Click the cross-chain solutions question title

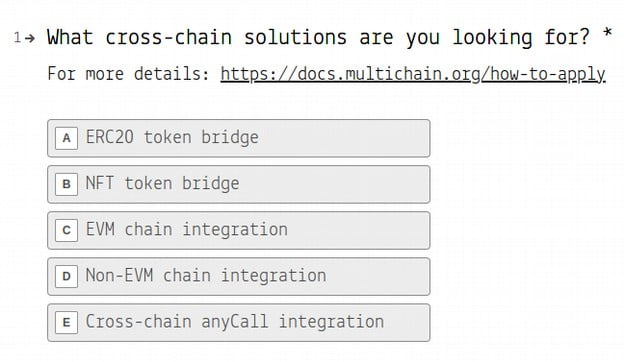pyautogui.click(x=318, y=38)
